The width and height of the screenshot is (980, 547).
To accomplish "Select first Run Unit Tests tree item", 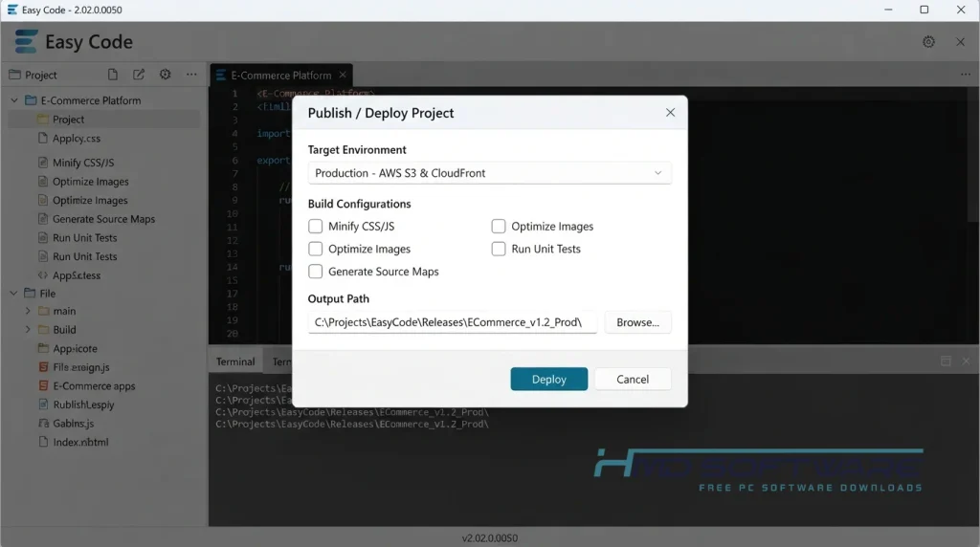I will click(x=85, y=237).
